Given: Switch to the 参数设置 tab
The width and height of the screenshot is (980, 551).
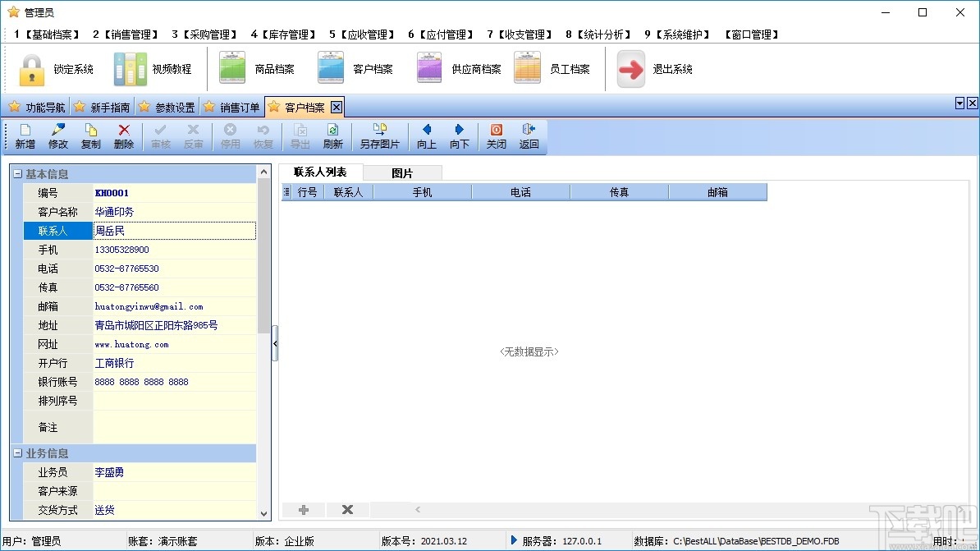Looking at the screenshot, I should pyautogui.click(x=167, y=108).
